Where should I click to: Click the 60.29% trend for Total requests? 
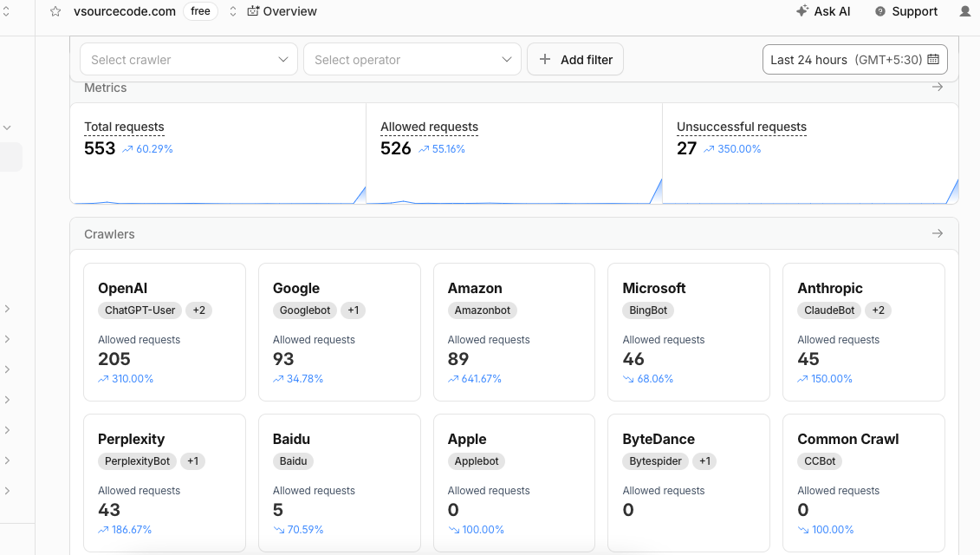(x=147, y=149)
